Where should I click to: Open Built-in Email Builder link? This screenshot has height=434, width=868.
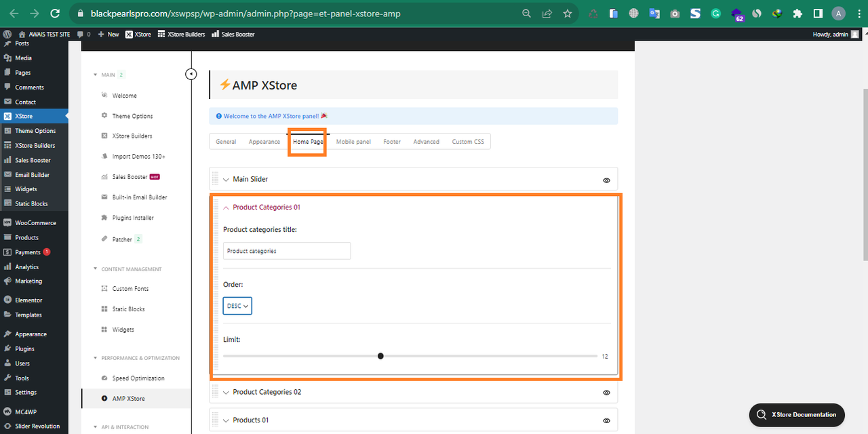coord(140,197)
